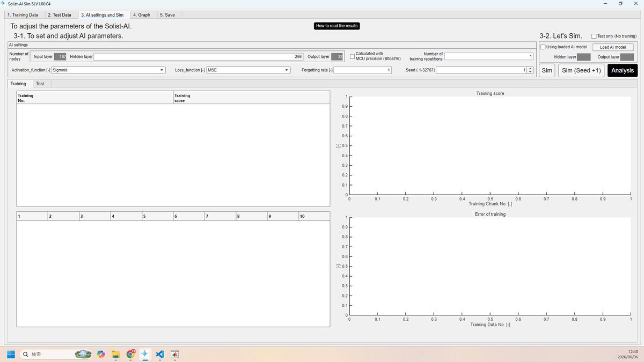Launch Copilot from the taskbar
This screenshot has width=644, height=362.
pyautogui.click(x=100, y=354)
